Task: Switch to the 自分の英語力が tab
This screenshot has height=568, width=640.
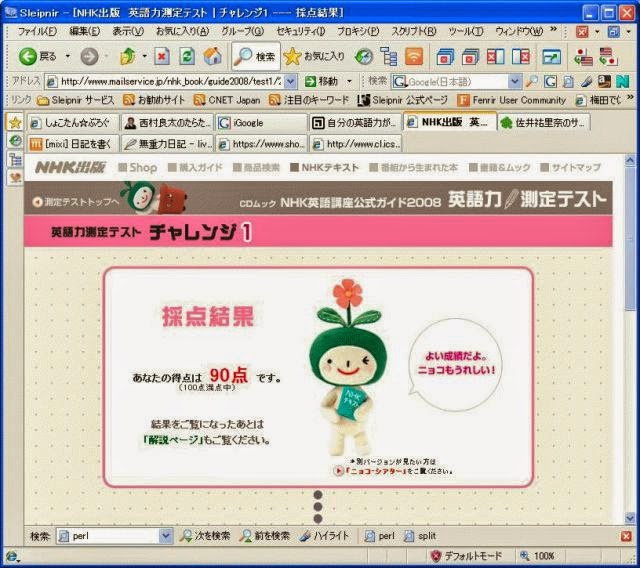Action: point(355,122)
